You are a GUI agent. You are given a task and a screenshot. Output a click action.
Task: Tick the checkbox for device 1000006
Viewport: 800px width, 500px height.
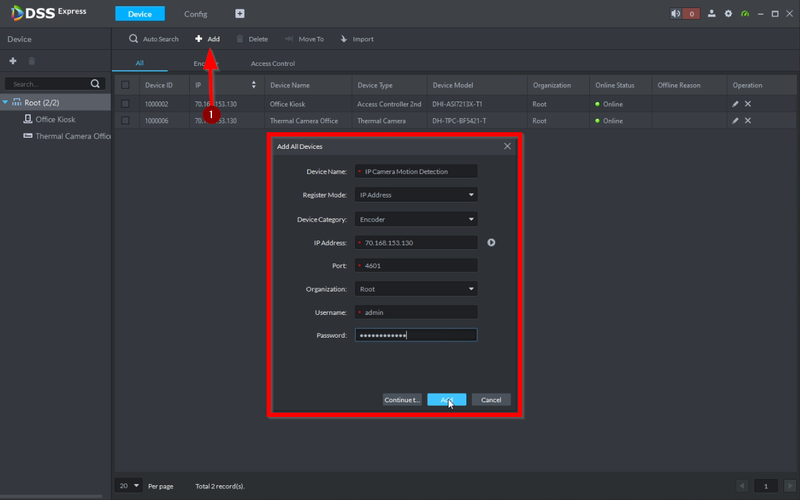coord(125,121)
